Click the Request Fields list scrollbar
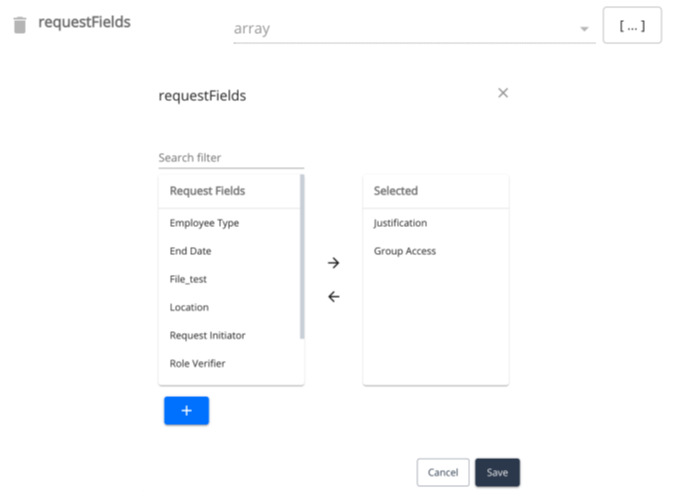 (x=302, y=258)
